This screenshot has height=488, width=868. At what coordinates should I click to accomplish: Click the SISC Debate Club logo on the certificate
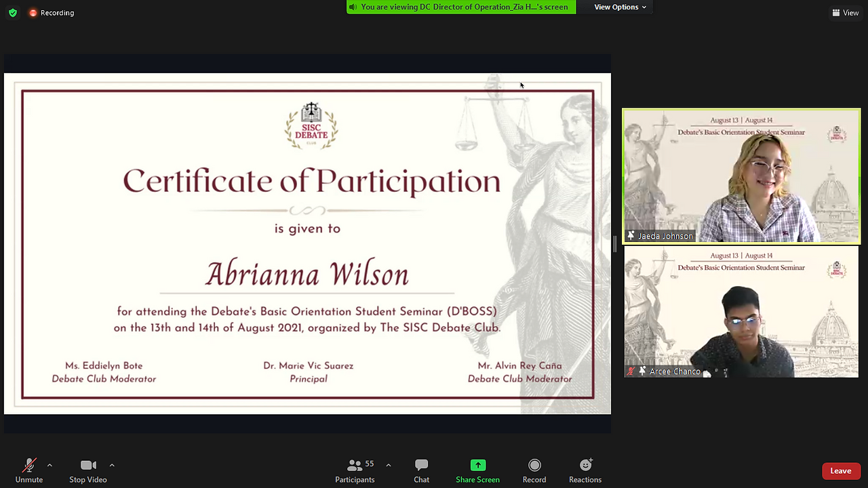tap(311, 125)
